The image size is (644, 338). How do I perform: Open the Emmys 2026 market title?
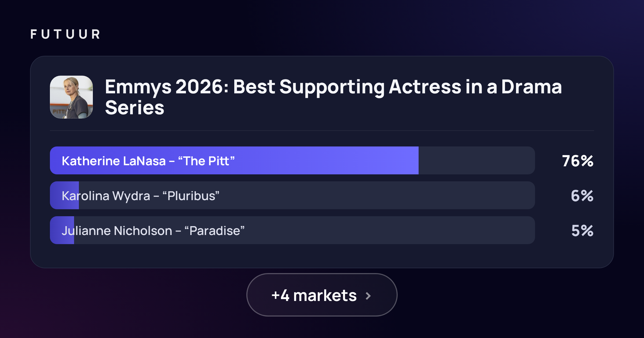coord(333,97)
